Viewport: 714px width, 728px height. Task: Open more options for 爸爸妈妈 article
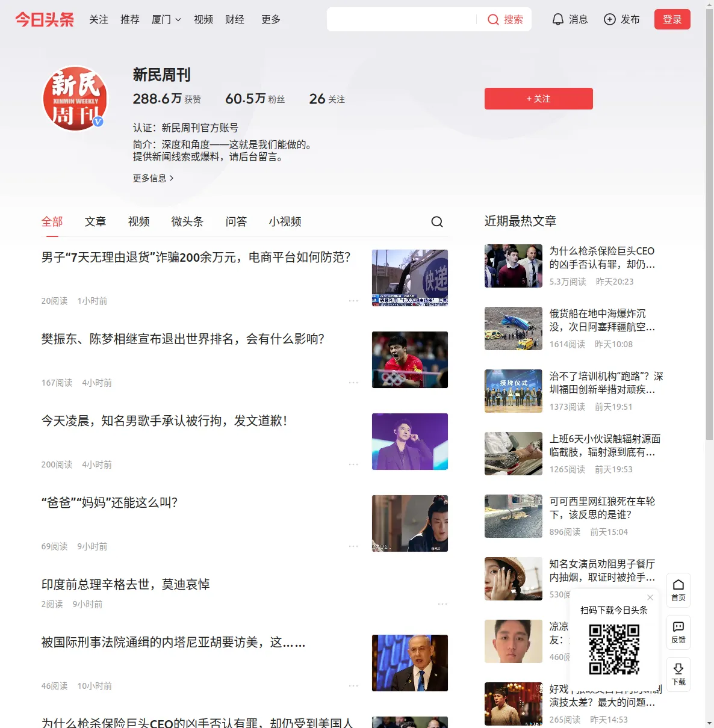pos(353,546)
